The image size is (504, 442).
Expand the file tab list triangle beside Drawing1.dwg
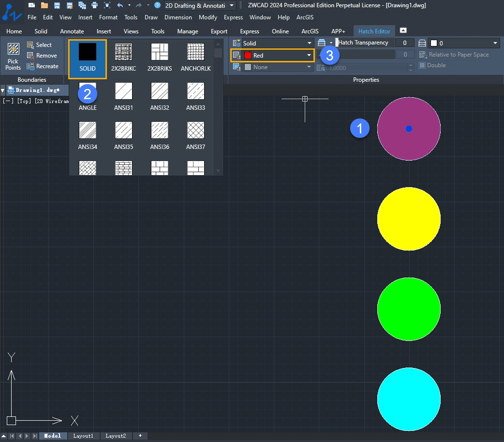tap(3, 90)
